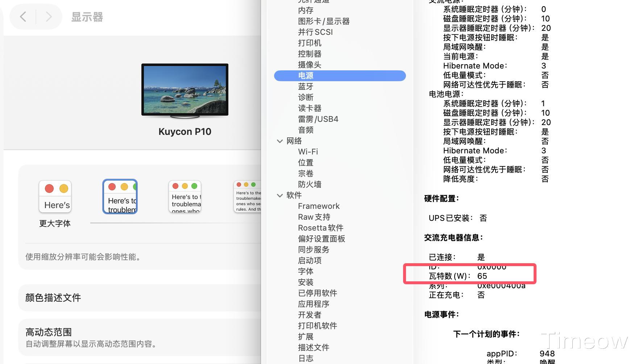Open 蓝牙 in the sidebar
Screen dimensions: 638x364
(x=306, y=87)
